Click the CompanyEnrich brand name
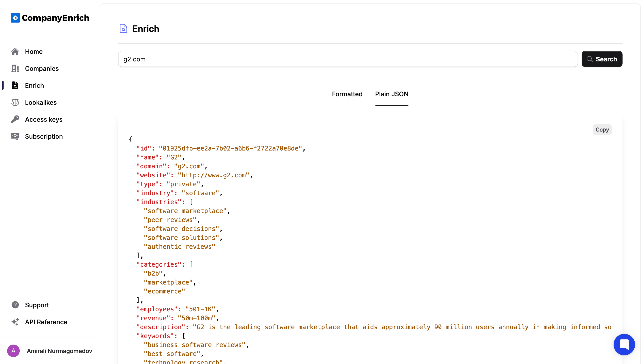 coord(55,18)
